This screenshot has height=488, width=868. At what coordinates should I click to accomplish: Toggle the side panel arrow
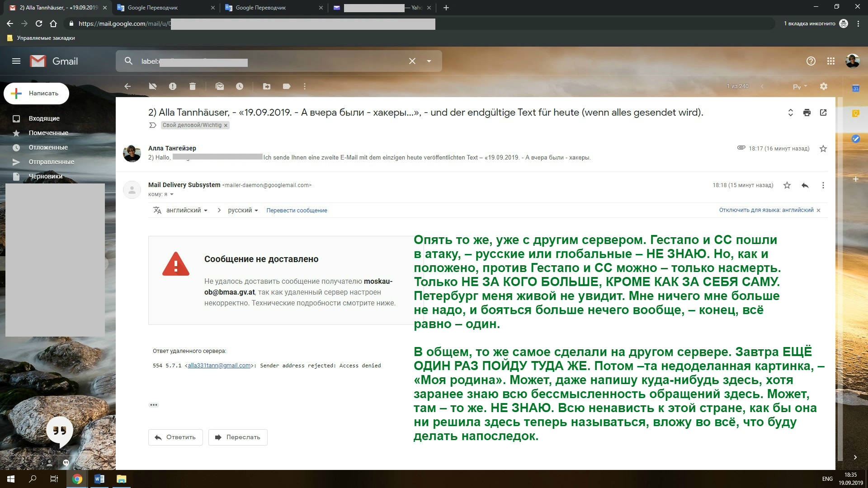point(855,457)
